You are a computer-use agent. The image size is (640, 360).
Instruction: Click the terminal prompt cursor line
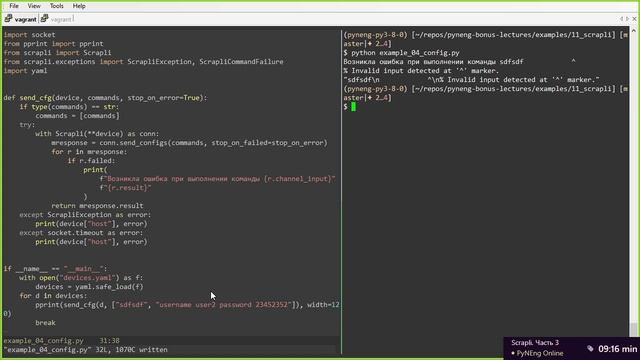[350, 107]
